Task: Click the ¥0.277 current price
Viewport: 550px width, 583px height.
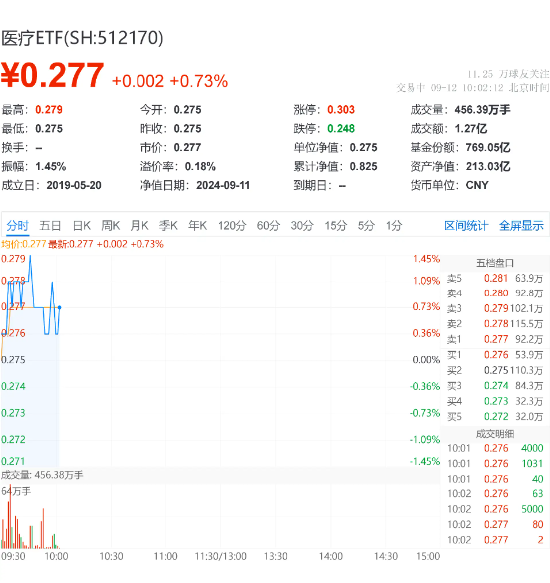Action: coord(52,75)
